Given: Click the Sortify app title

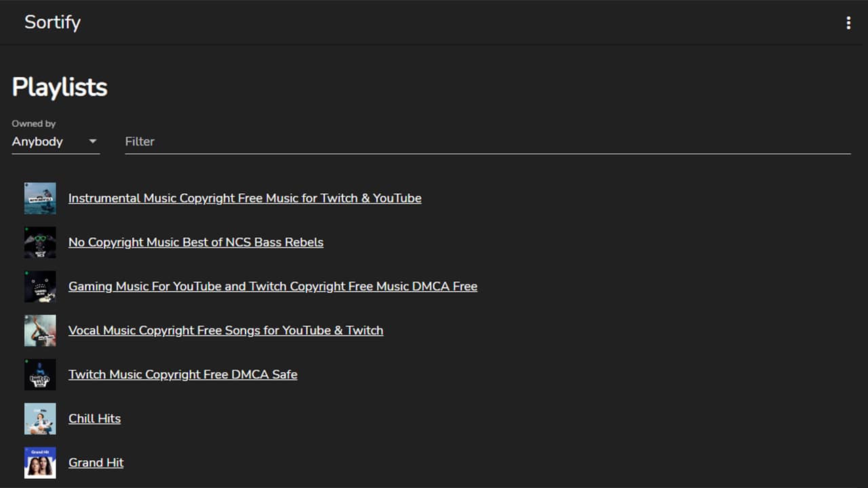Looking at the screenshot, I should 52,22.
